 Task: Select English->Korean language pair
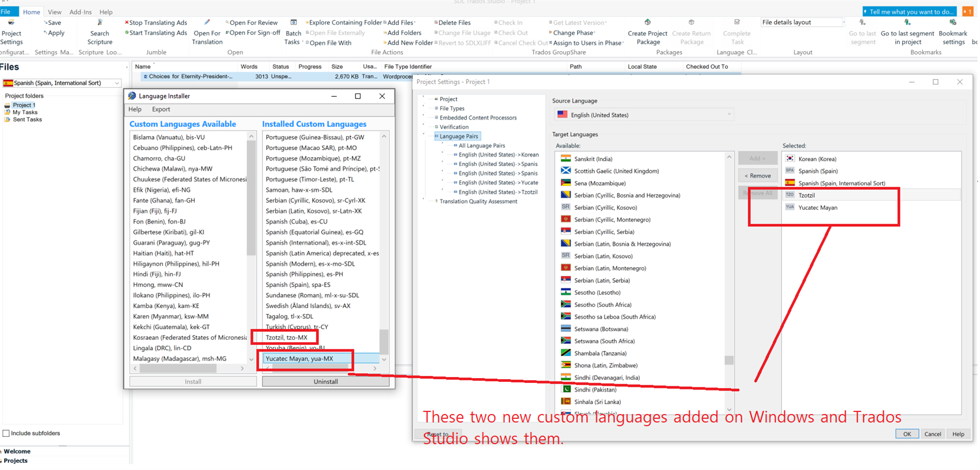(x=498, y=155)
